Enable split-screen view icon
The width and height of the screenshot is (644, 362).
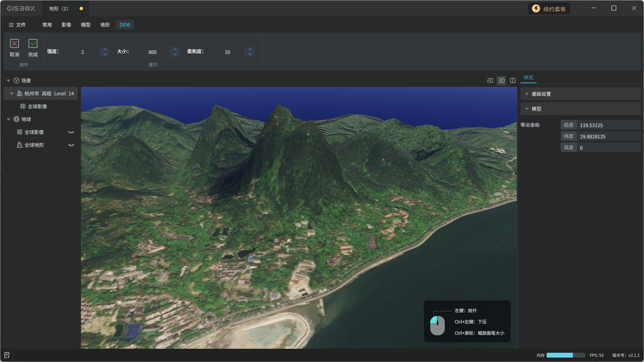[x=513, y=80]
